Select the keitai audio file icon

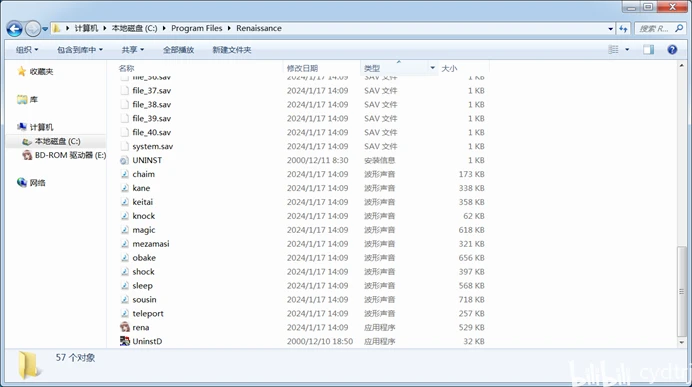(x=125, y=202)
